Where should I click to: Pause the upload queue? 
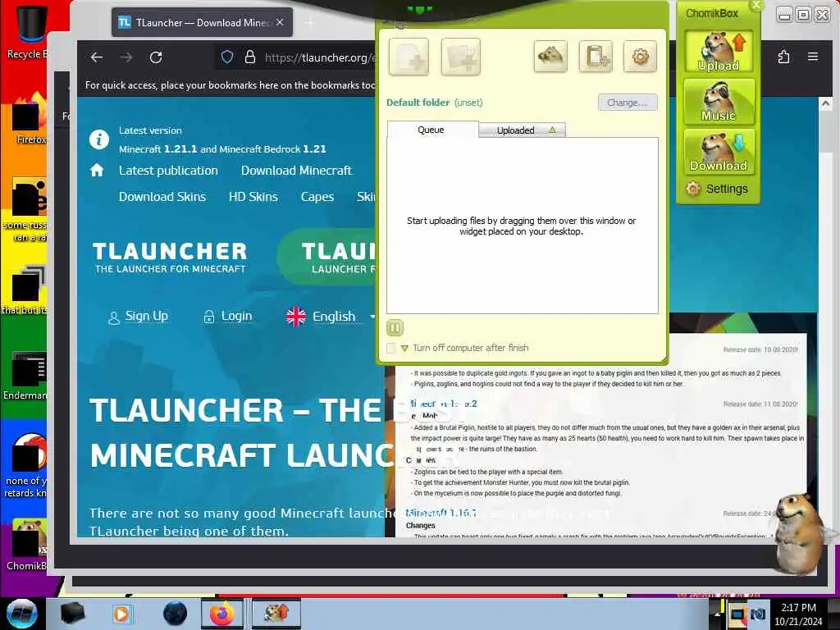[395, 327]
